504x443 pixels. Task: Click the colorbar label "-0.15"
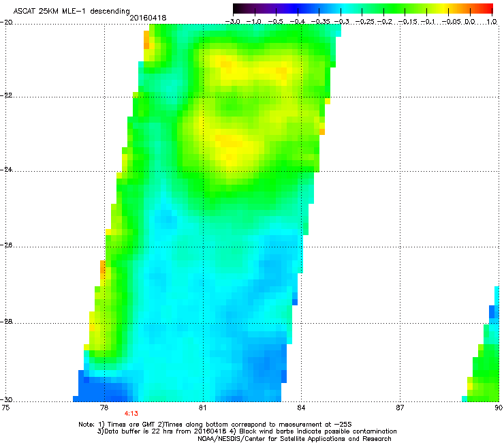[x=407, y=22]
